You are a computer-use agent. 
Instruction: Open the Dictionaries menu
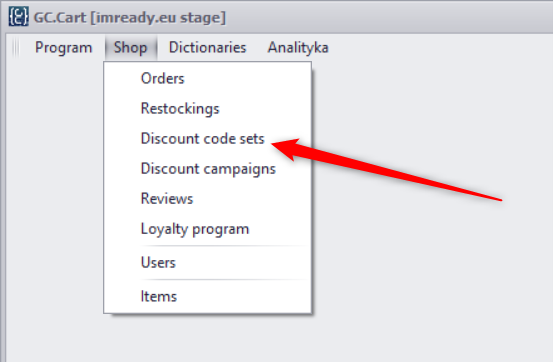[x=207, y=48]
